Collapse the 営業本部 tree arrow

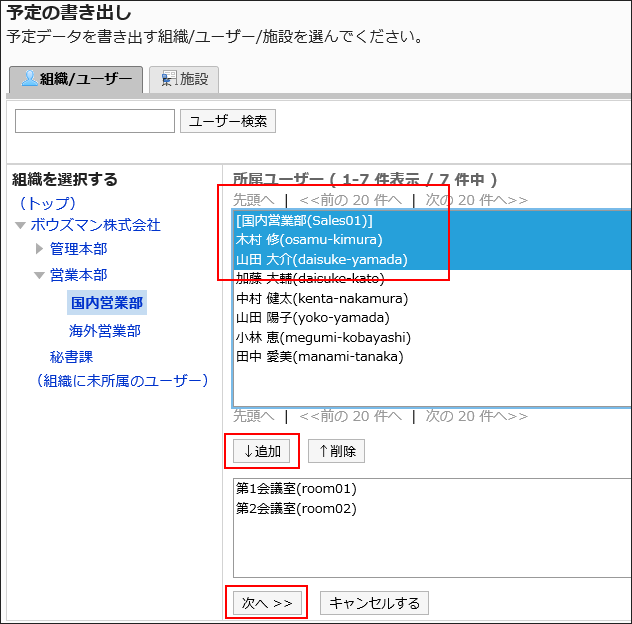point(39,276)
